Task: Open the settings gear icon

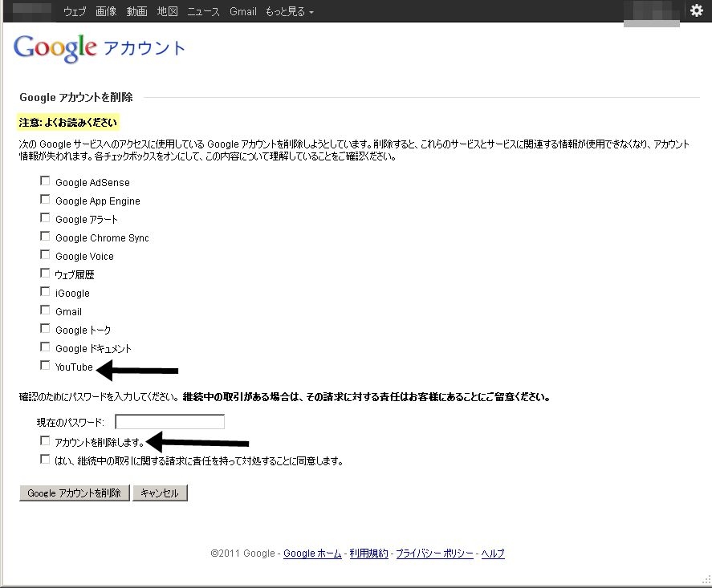Action: point(696,10)
